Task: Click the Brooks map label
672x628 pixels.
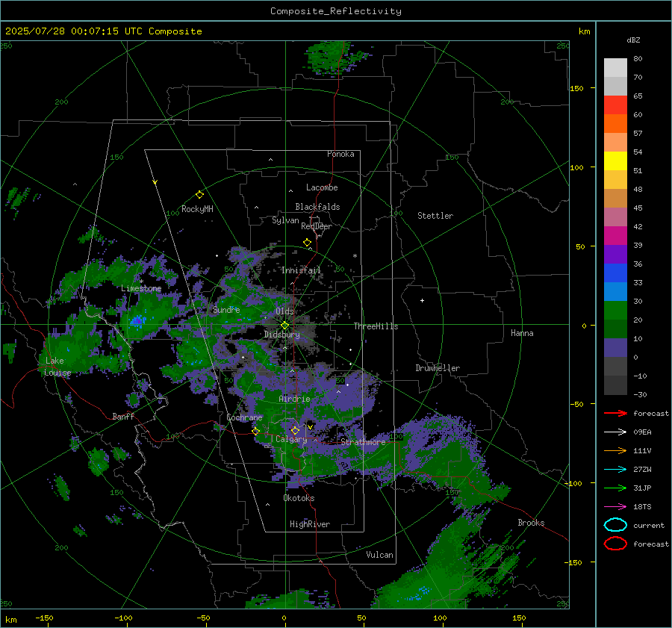Action: (531, 523)
